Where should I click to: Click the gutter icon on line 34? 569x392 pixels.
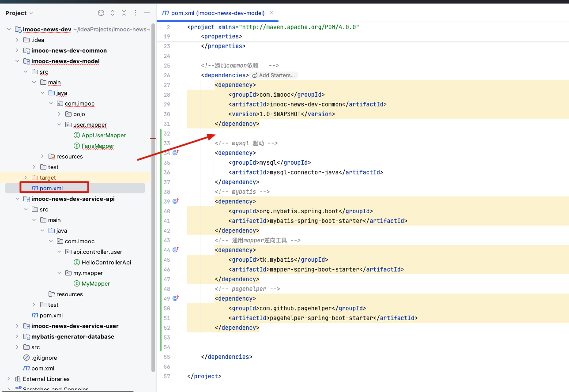coord(175,153)
